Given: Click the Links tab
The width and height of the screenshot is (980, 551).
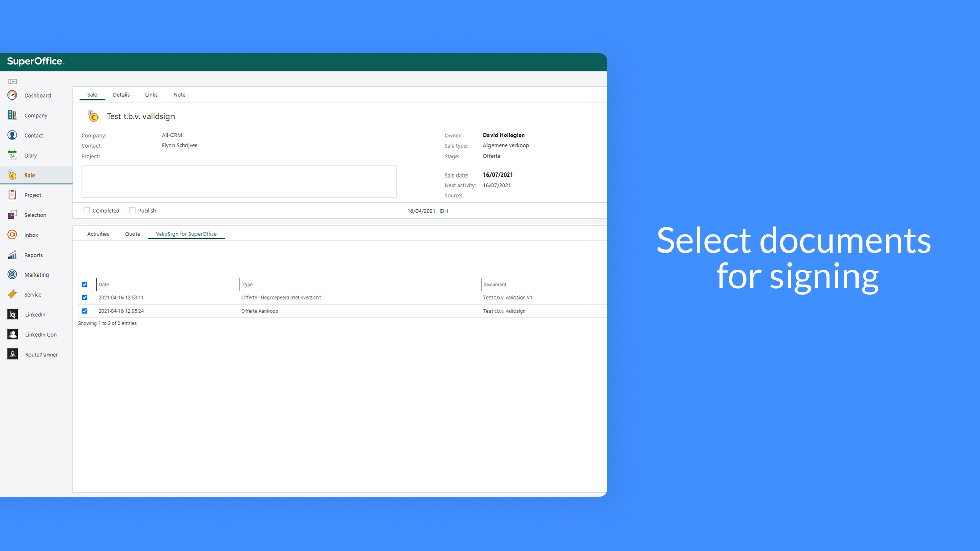Looking at the screenshot, I should (x=150, y=95).
